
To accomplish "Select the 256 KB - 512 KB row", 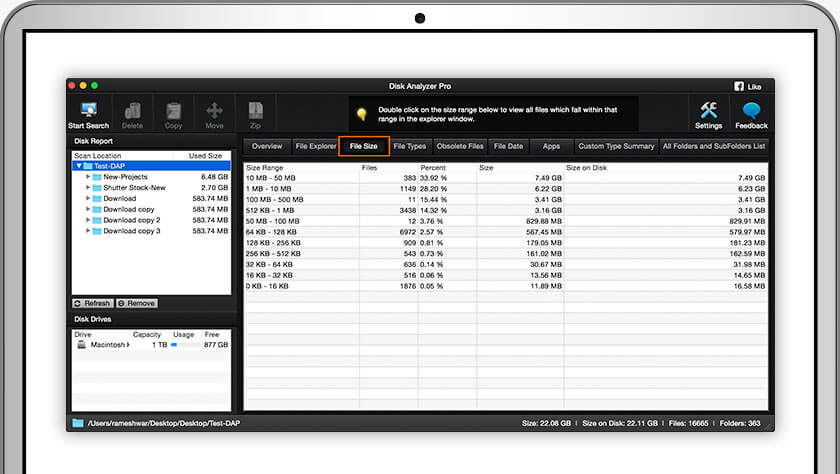I will click(506, 253).
